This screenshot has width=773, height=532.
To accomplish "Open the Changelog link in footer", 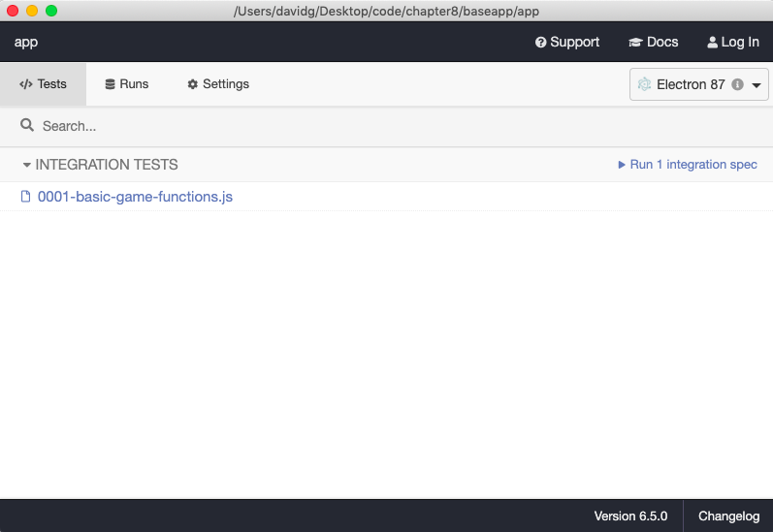I will click(x=728, y=516).
